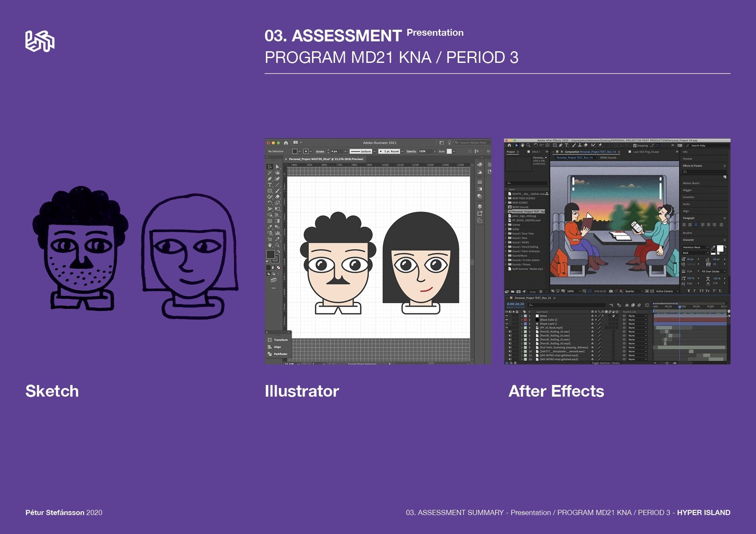Image resolution: width=756 pixels, height=534 pixels.
Task: Select the Hand tool in Illustrator toolbar
Action: [x=270, y=245]
